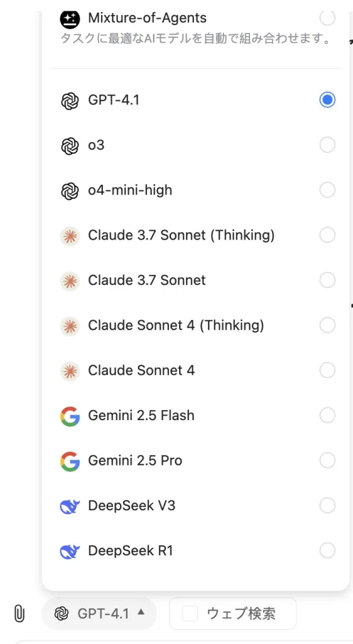Click the paperclip attachment icon
The height and width of the screenshot is (644, 353).
(19, 614)
